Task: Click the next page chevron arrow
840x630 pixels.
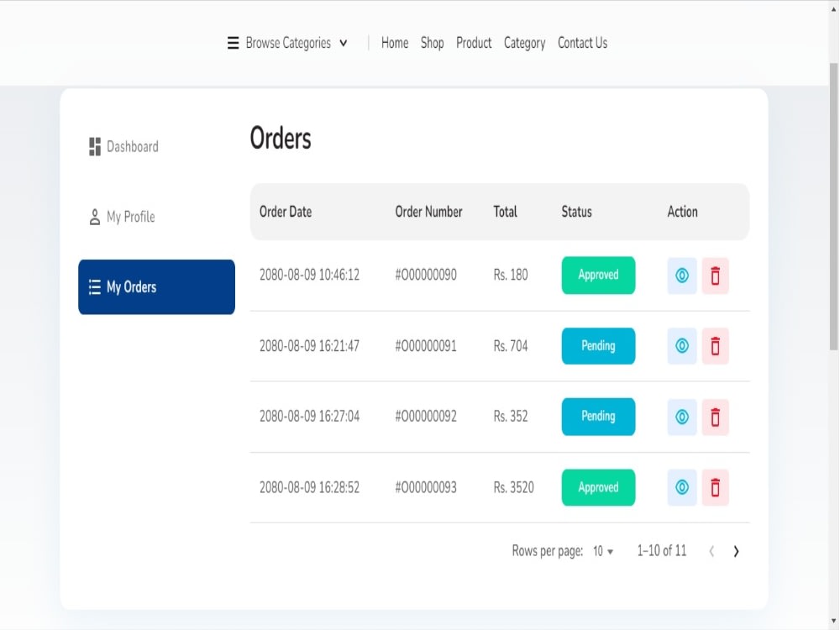Action: click(737, 551)
